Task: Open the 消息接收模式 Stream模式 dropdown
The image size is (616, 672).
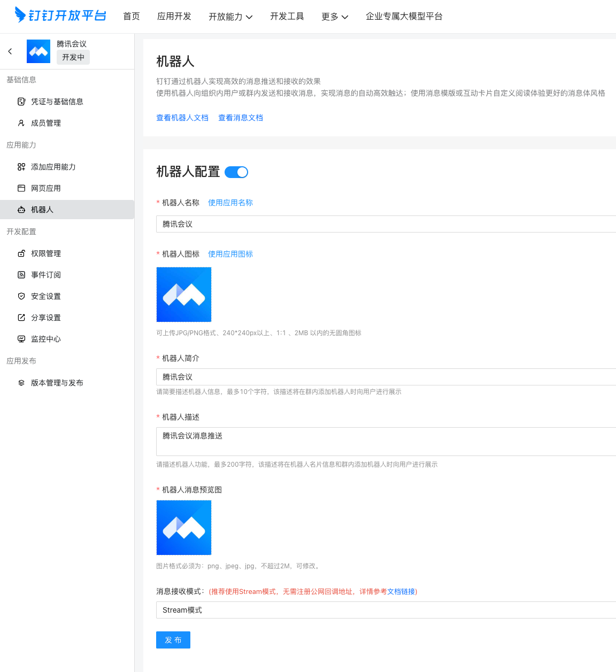Action: 386,610
